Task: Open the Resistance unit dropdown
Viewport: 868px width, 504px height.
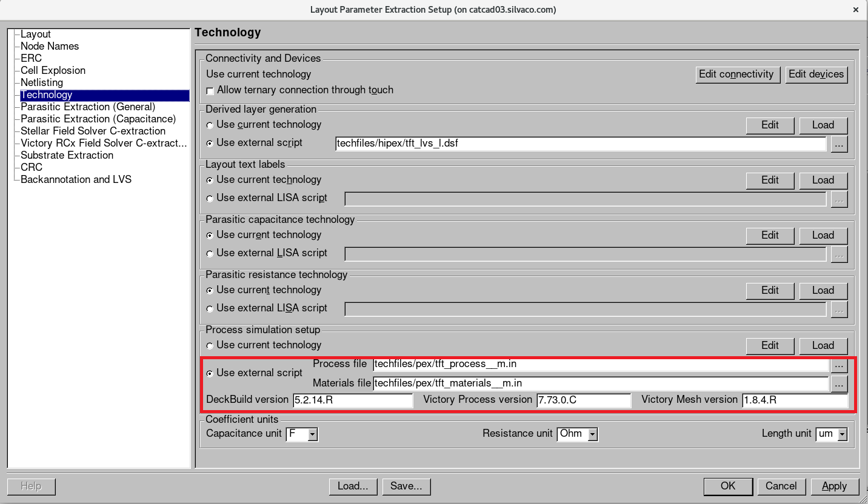Action: [592, 434]
